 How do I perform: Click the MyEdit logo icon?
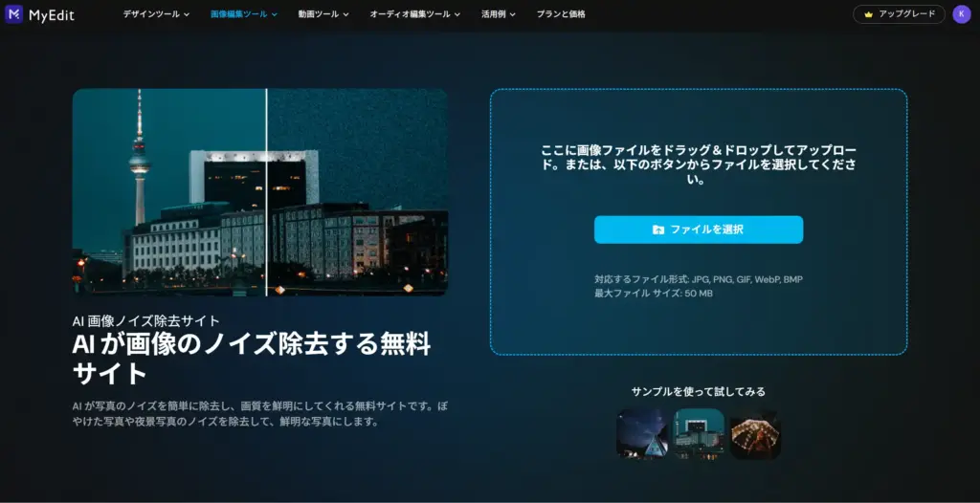pyautogui.click(x=13, y=13)
